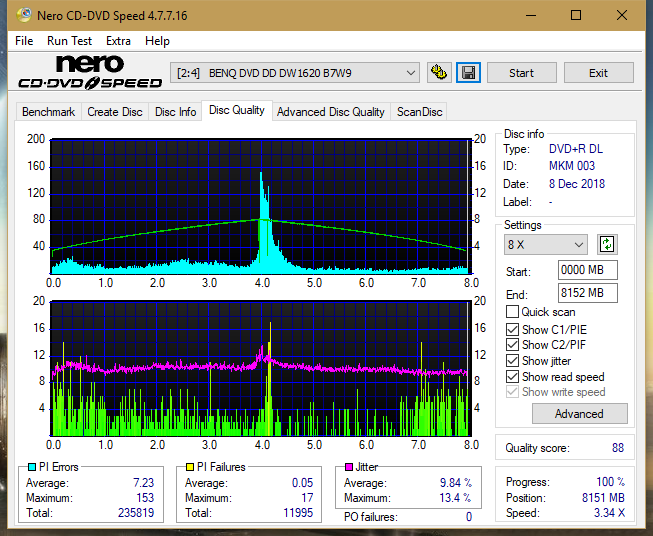Minimize the Nero CD-DVD Speed window
This screenshot has height=536, width=653.
point(531,15)
